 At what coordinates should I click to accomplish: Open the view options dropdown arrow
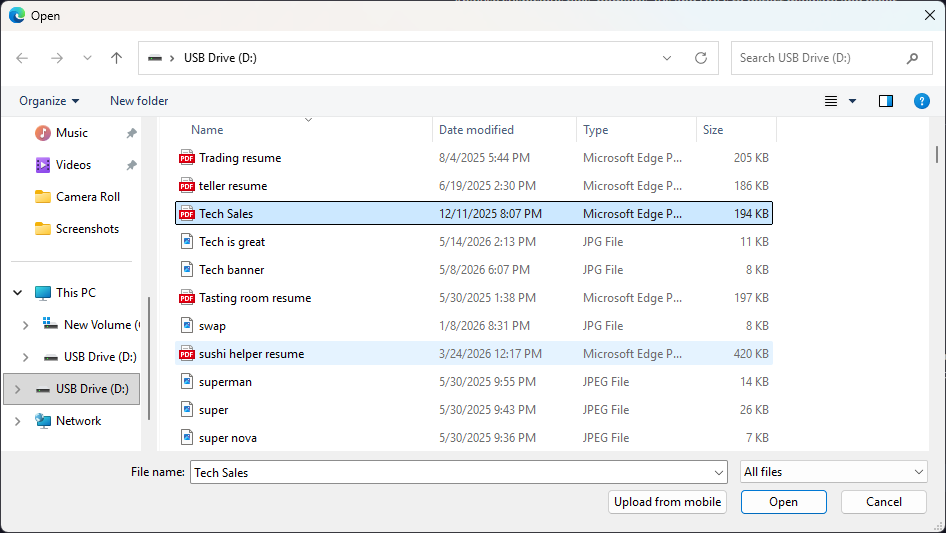click(852, 101)
